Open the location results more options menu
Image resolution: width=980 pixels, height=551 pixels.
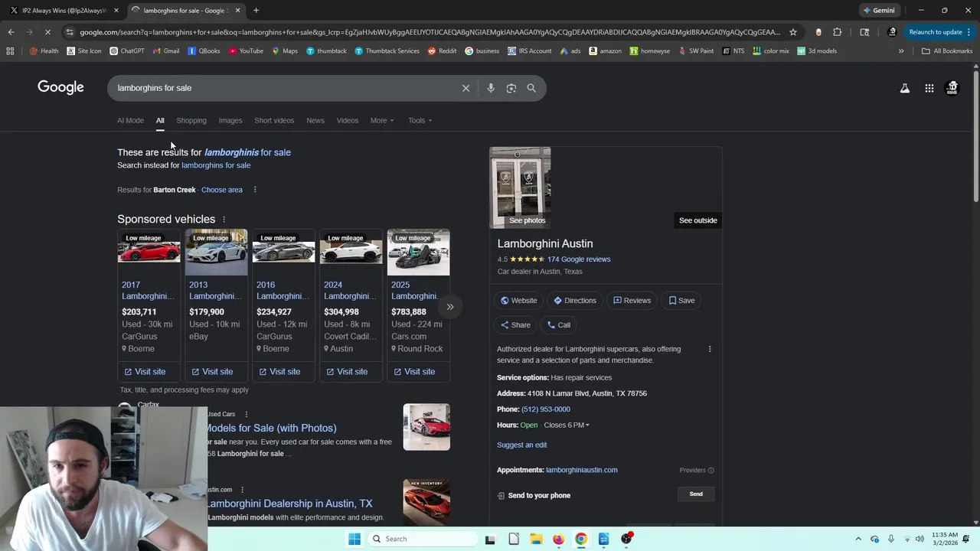pos(255,190)
